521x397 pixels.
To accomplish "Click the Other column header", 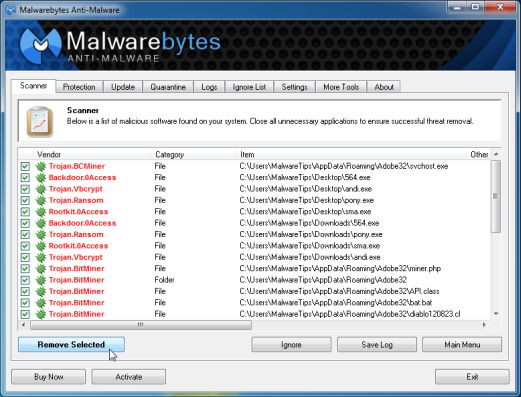I will click(479, 155).
